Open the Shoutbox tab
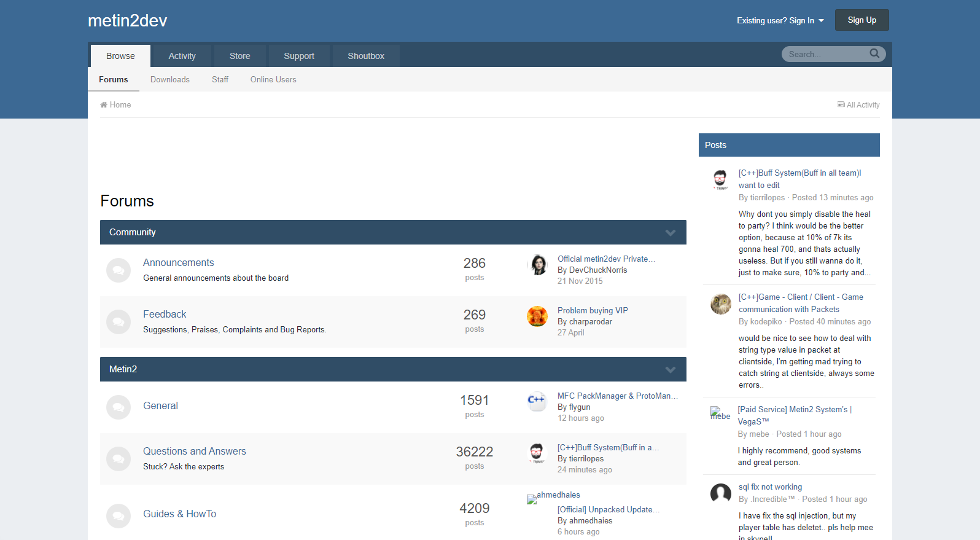 click(x=366, y=56)
